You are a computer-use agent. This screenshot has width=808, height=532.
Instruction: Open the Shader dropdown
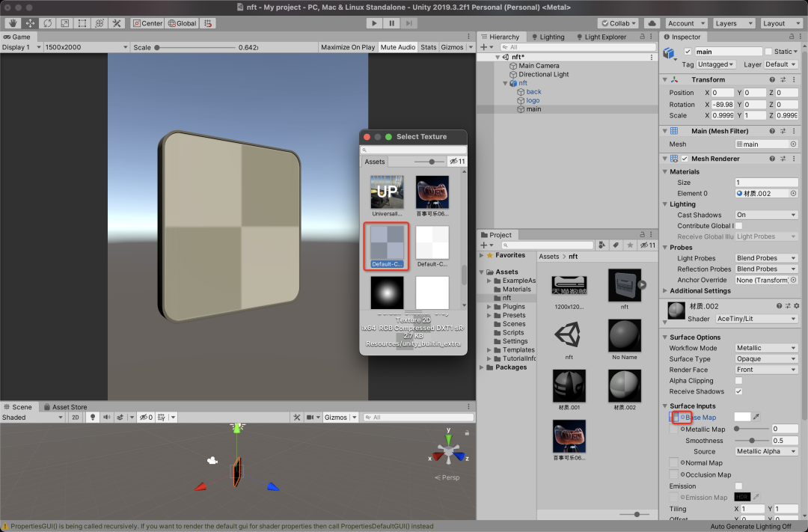click(756, 319)
